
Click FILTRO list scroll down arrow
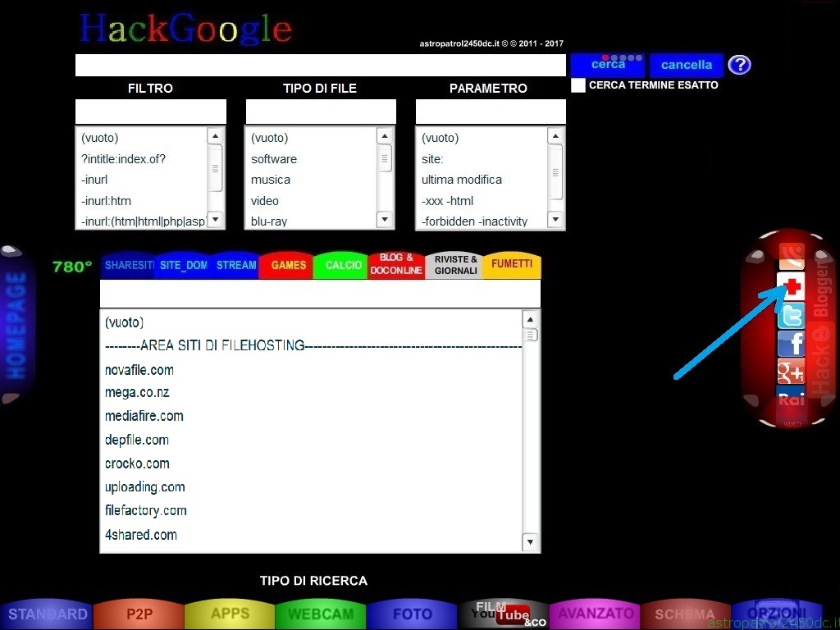[216, 219]
